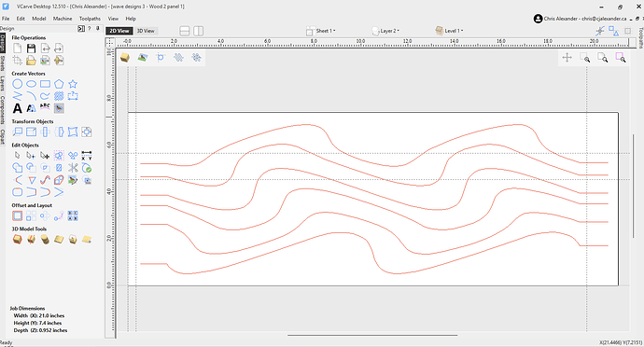Screen dimensions: 644x347
Task: Select the Fit Curves to vectors tool
Action: coord(45,180)
